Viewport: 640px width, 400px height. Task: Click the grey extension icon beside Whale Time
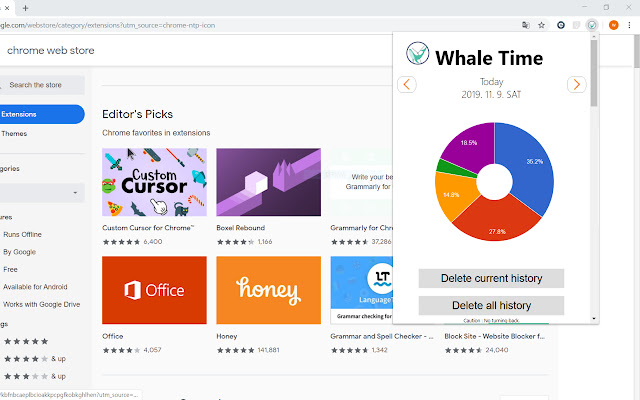pyautogui.click(x=576, y=25)
